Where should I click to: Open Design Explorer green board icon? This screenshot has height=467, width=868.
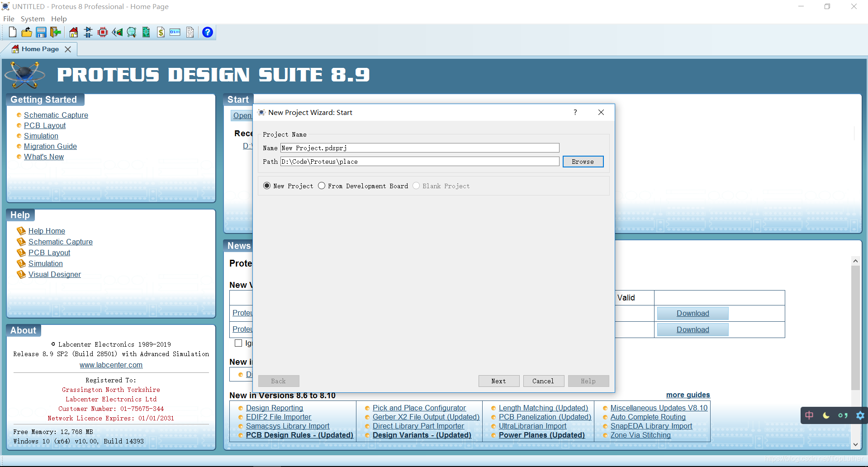coord(146,32)
